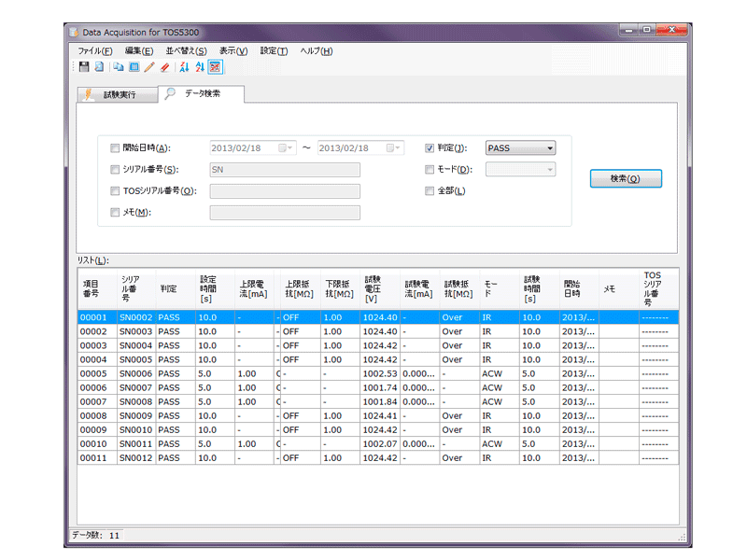Open the ファイル(F) menu
This screenshot has width=747, height=560.
(95, 51)
